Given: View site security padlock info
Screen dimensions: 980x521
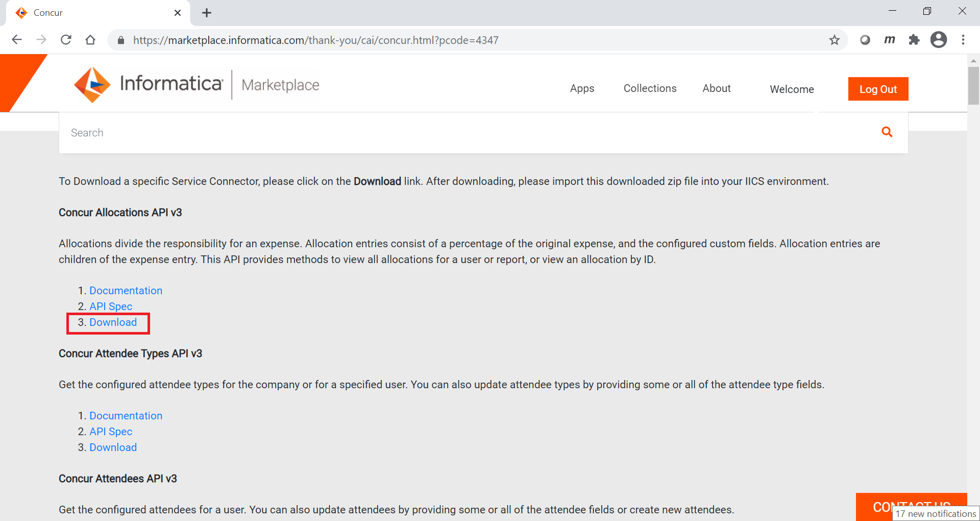Looking at the screenshot, I should tap(121, 40).
